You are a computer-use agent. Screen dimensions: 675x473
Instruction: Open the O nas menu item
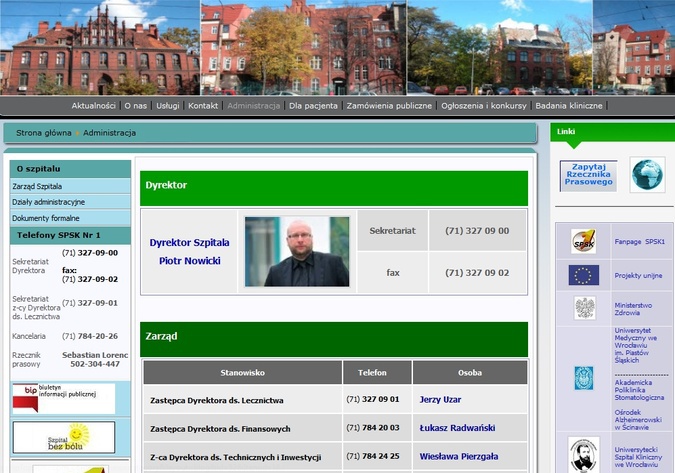(x=136, y=106)
